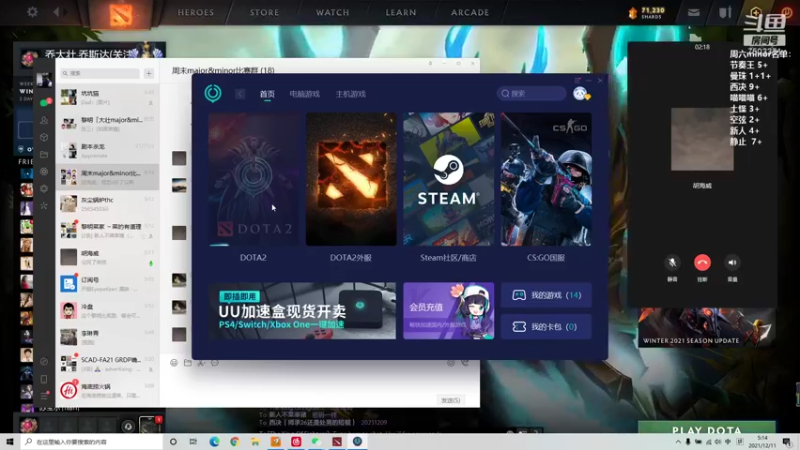
Task: Click the WeChat emoji icon
Action: (x=174, y=363)
